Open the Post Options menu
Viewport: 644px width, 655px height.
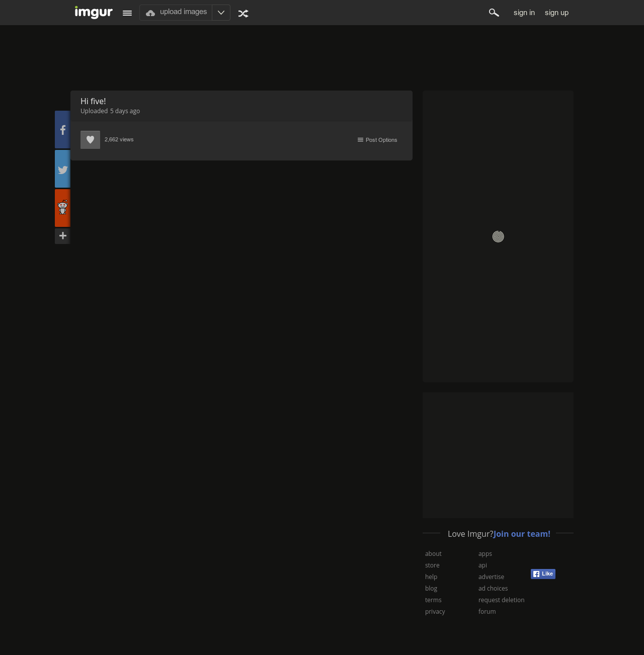[x=377, y=140]
